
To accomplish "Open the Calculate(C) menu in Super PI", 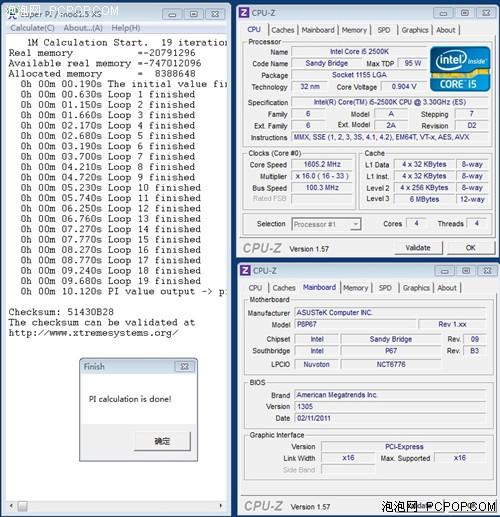I will tap(32, 28).
